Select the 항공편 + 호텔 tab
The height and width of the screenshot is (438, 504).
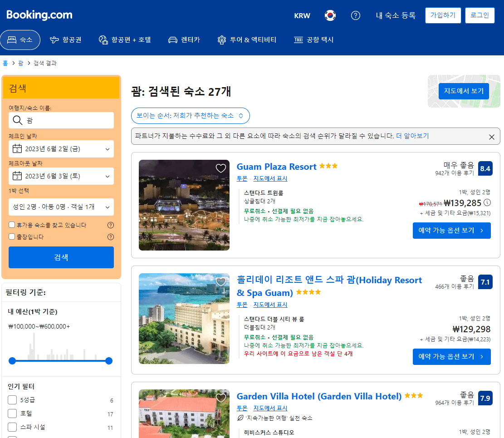pos(125,40)
